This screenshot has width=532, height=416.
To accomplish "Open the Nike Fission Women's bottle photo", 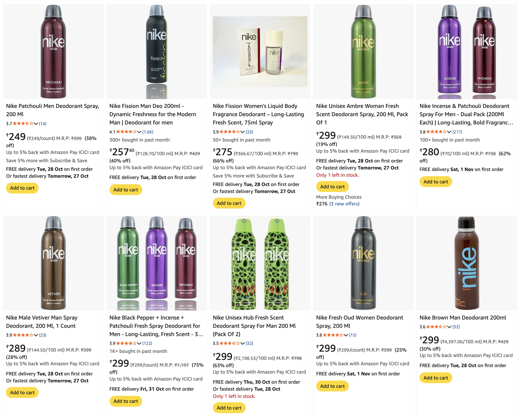I will click(x=260, y=52).
